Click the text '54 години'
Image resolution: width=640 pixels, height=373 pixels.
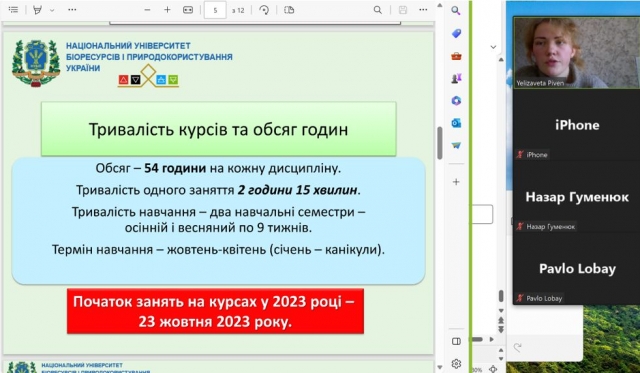pos(175,168)
